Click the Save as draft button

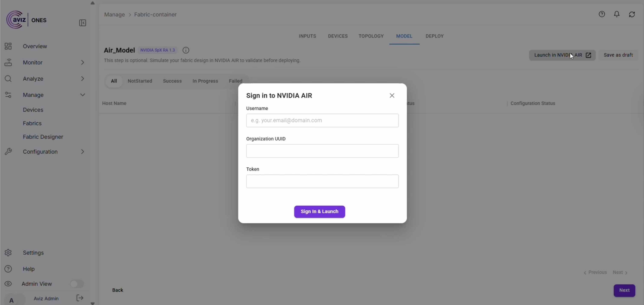point(618,55)
